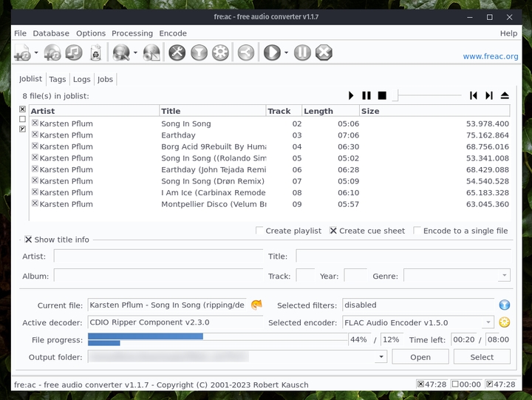Image resolution: width=532 pixels, height=400 pixels.
Task: Open the Help menu
Action: [x=508, y=33]
